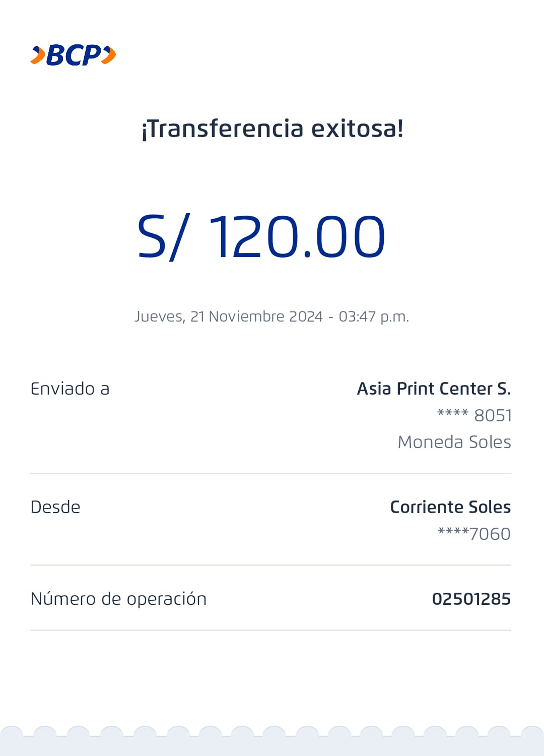Screen dimensions: 544x756
Task: Select the date Jueves, 21 Noviembre 2024
Action: [228, 317]
